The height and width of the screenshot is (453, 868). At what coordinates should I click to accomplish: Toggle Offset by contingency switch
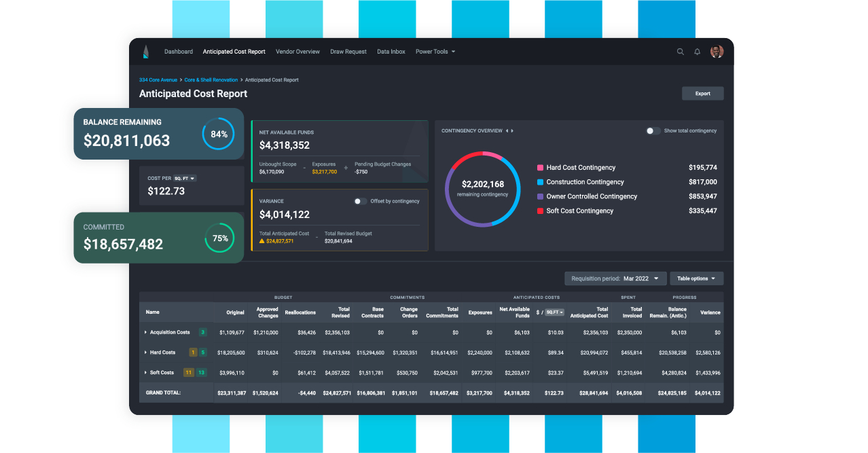360,201
